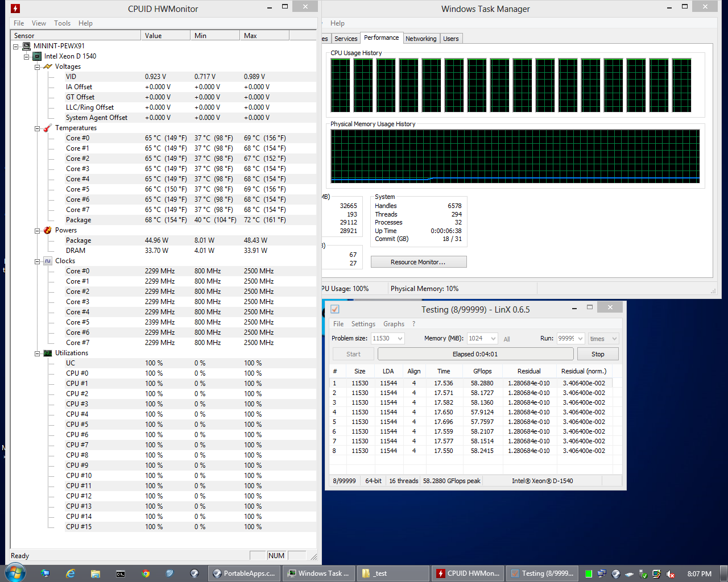Screen dimensions: 728x582
Task: Open HWMonitor View menu
Action: [39, 23]
